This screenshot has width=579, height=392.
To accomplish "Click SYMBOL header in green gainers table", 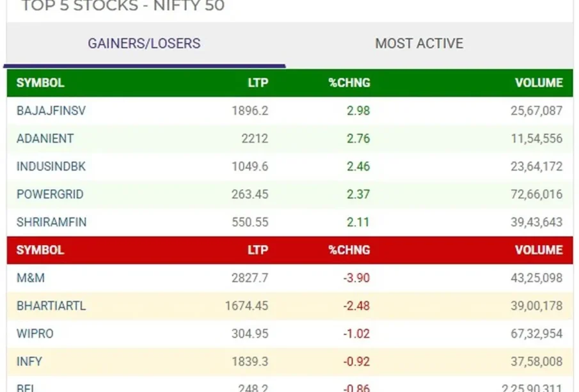I will (40, 82).
